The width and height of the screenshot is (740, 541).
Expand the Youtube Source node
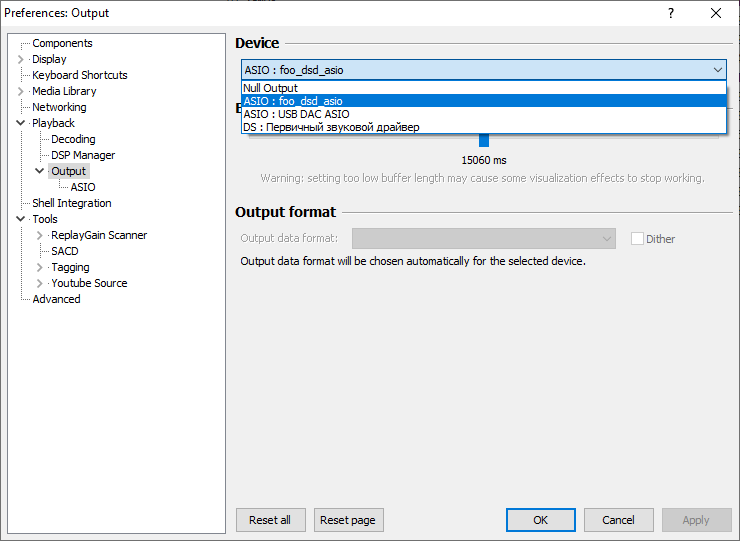point(40,283)
